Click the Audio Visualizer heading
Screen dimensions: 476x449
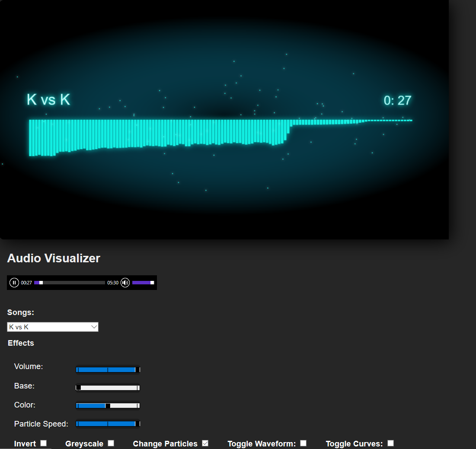coord(54,258)
